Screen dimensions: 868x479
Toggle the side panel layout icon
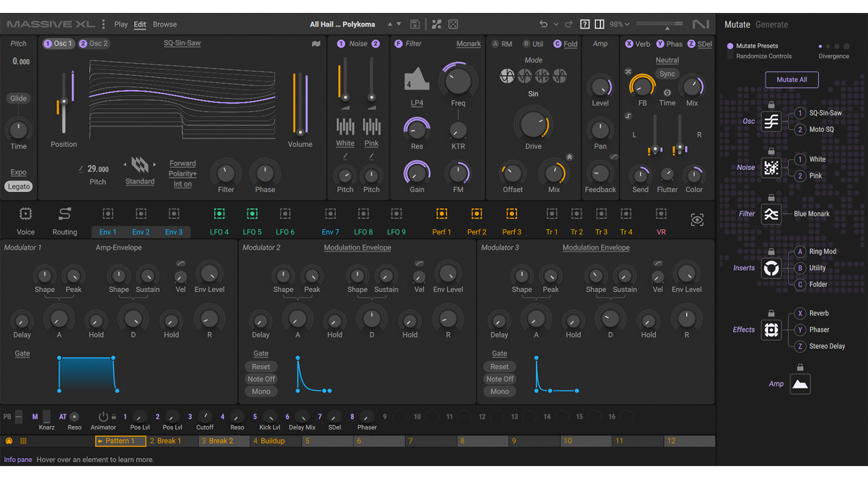click(600, 24)
